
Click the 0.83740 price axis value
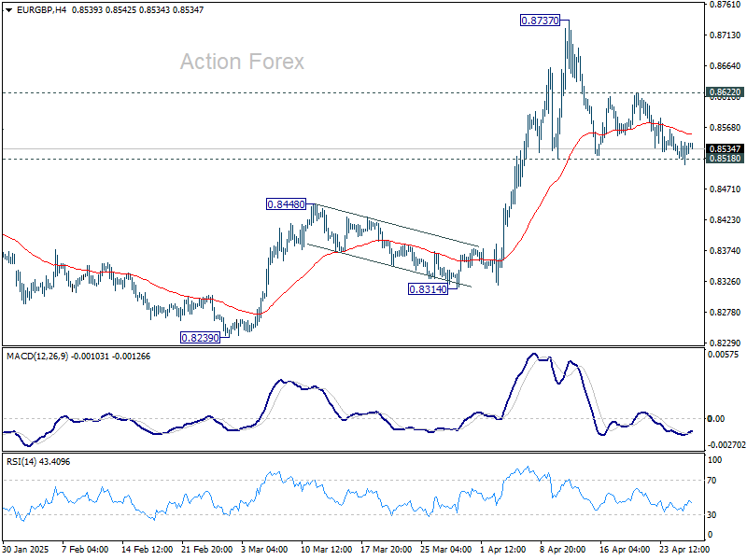click(726, 251)
